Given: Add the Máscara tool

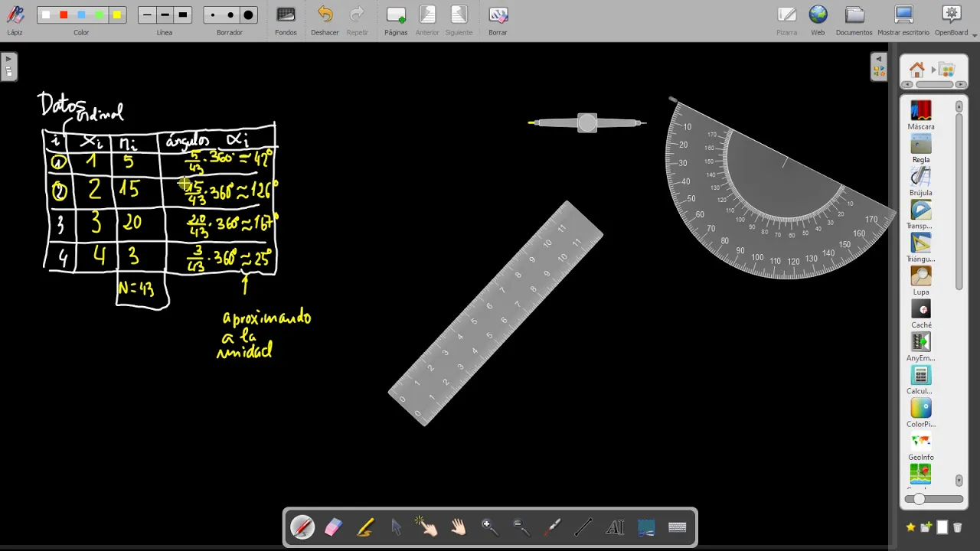Looking at the screenshot, I should pyautogui.click(x=921, y=115).
